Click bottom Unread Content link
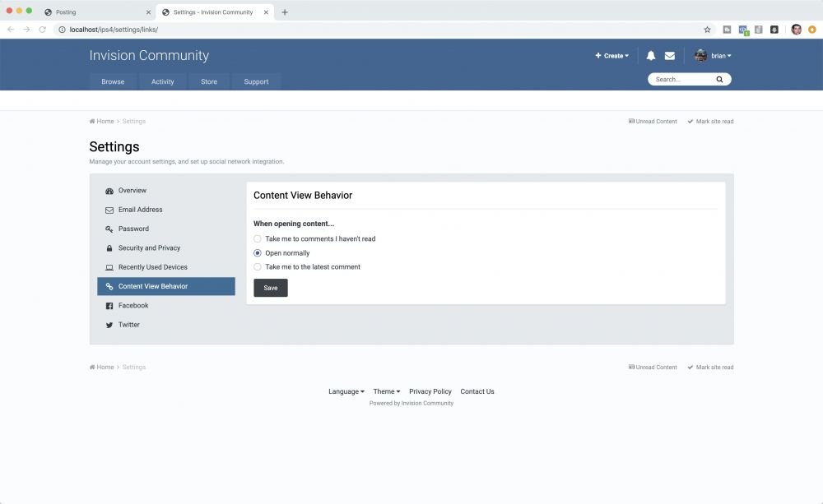Image resolution: width=823 pixels, height=504 pixels. tap(653, 368)
